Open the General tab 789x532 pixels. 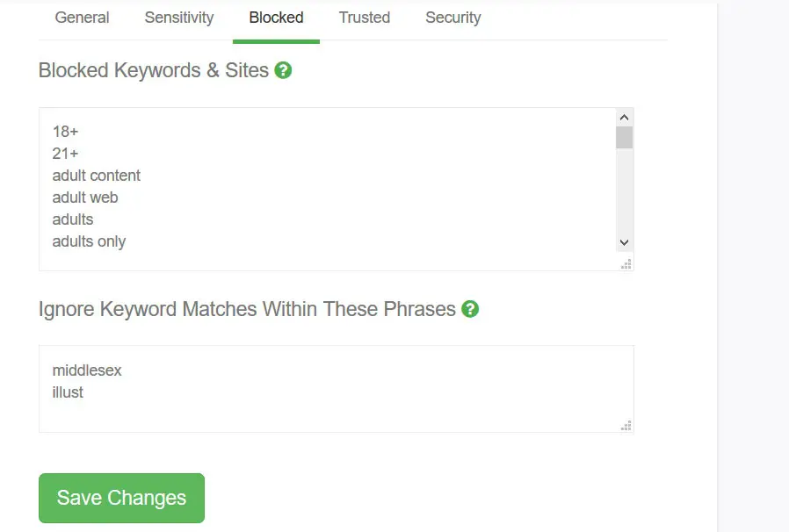point(82,18)
